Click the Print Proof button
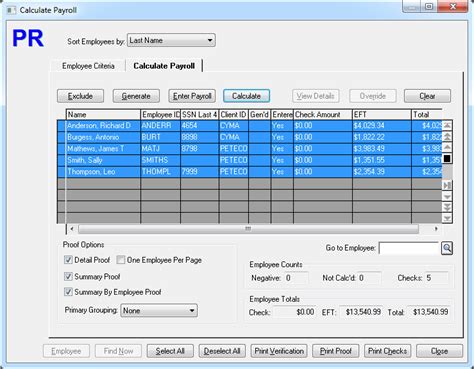Viewport: 474px width, 369px height. click(x=336, y=351)
